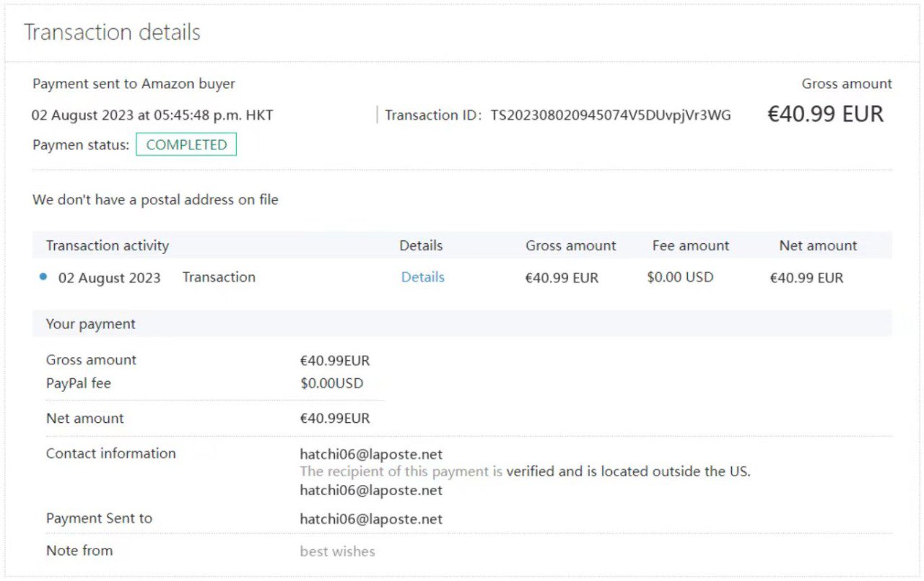Click the $0.00 USD fee in activity row
The image size is (924, 581).
pos(680,277)
